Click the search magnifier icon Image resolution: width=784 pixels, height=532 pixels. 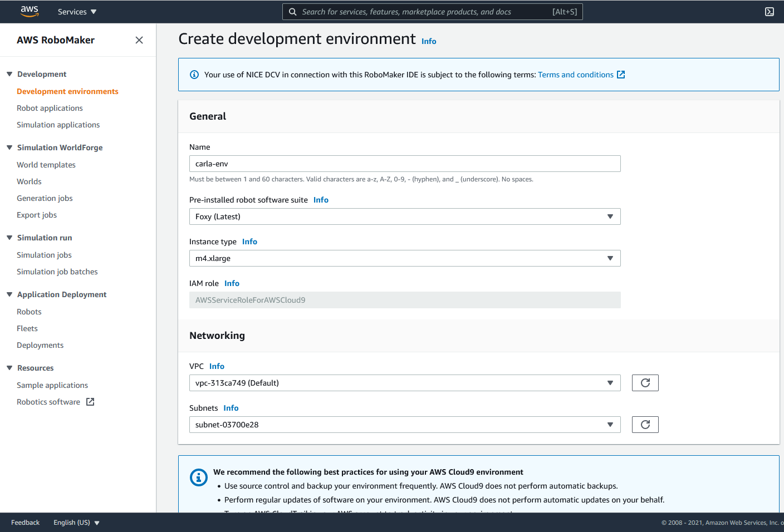292,12
